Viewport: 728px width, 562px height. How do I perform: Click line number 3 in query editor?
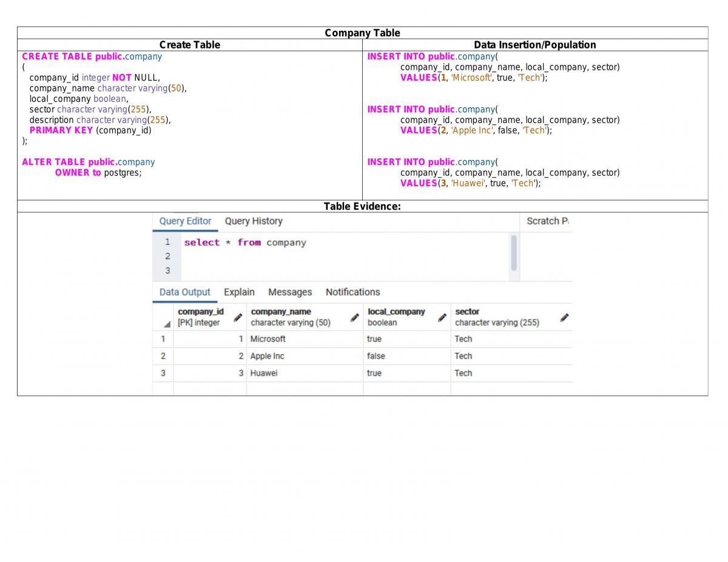[167, 270]
